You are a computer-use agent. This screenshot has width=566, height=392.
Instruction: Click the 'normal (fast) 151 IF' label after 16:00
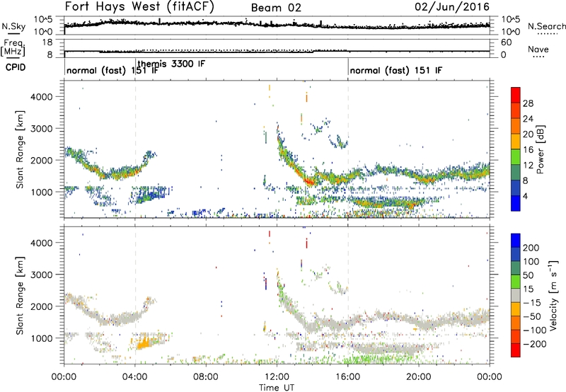[396, 70]
